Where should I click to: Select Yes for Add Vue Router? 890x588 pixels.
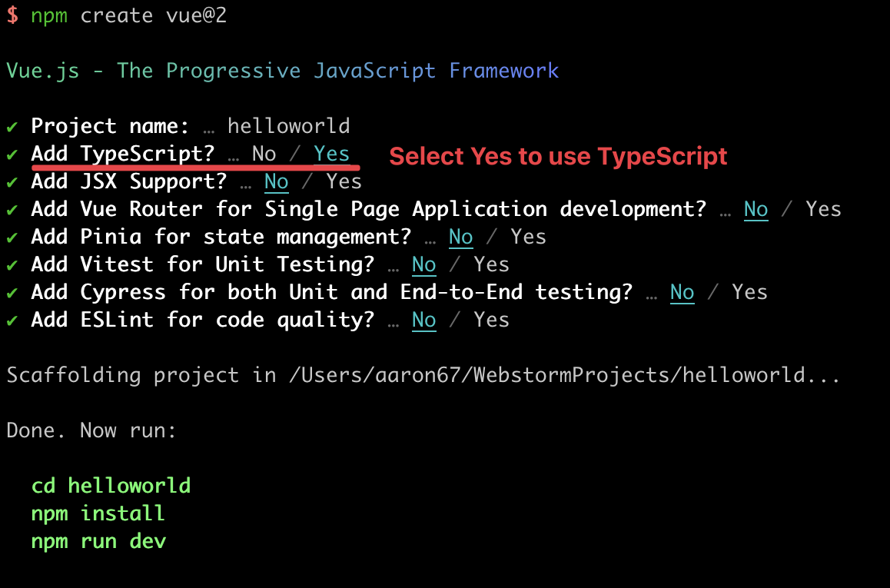823,209
